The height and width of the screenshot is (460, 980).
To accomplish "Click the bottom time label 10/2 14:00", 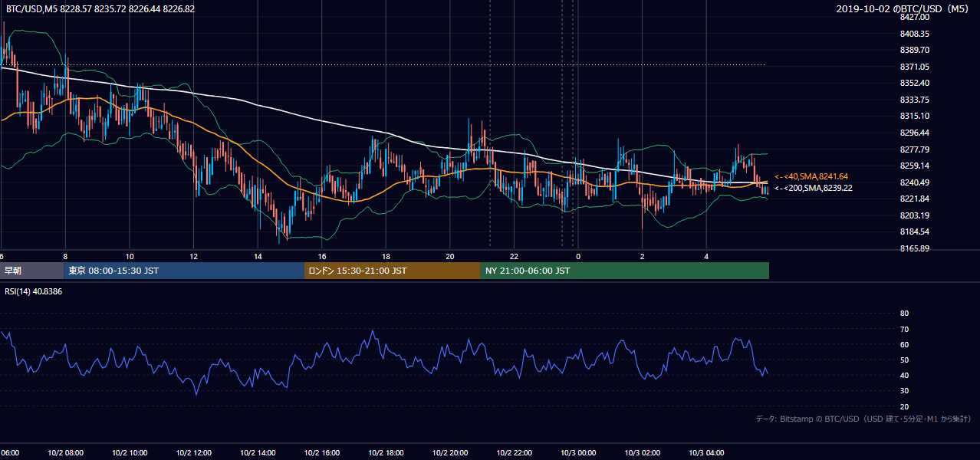I will [x=258, y=453].
